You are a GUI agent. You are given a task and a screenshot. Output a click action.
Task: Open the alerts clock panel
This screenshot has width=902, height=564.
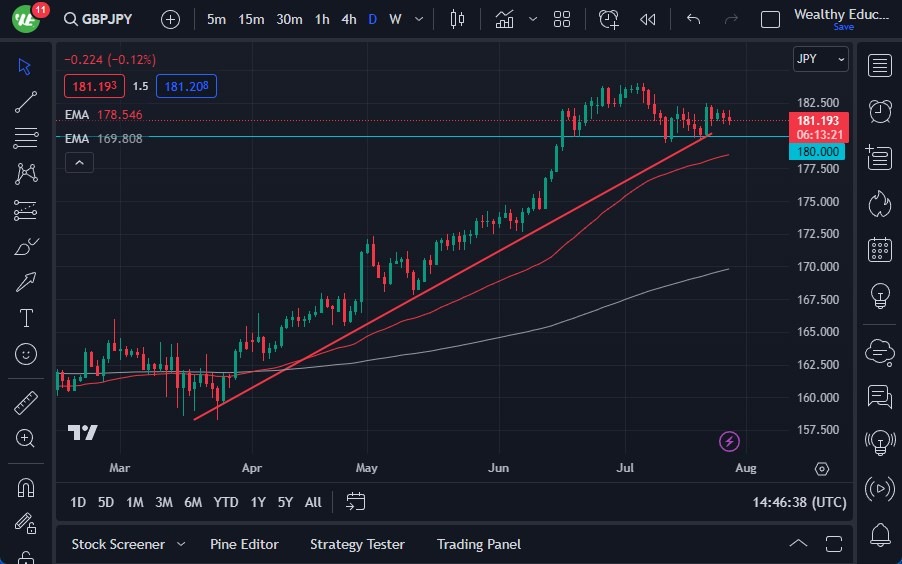tap(880, 110)
